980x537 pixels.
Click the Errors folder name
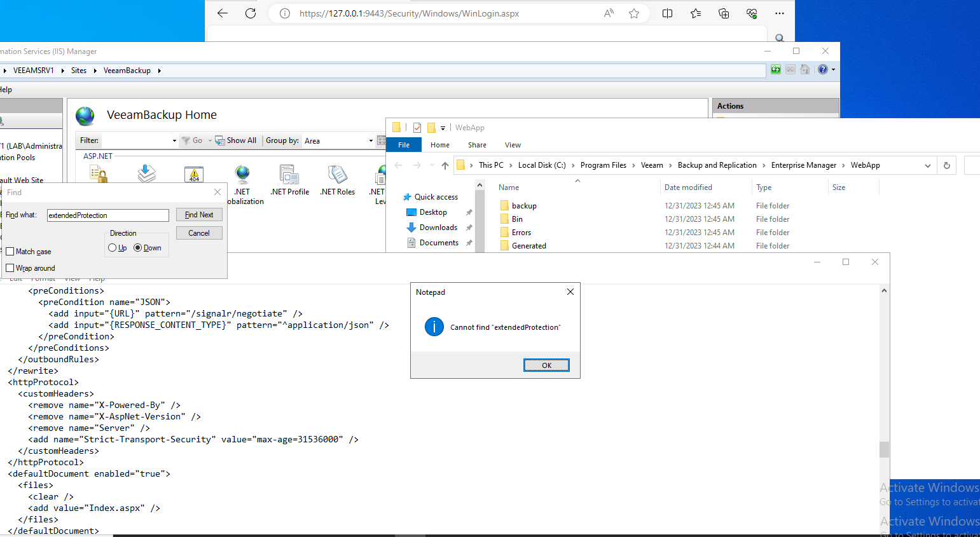[521, 233]
